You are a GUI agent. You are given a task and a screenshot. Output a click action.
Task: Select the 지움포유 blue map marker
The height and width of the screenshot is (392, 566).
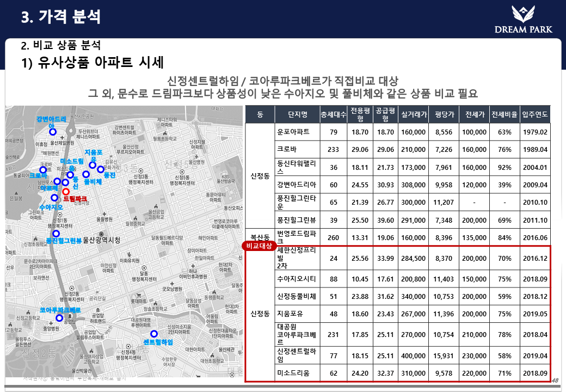(x=93, y=165)
